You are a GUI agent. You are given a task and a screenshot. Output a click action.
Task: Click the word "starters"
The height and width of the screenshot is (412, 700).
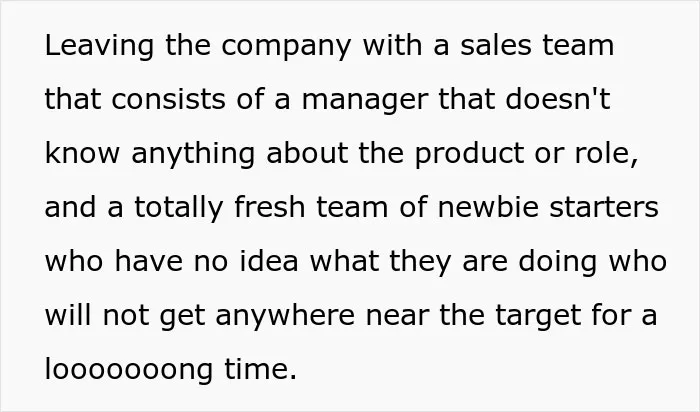click(604, 208)
